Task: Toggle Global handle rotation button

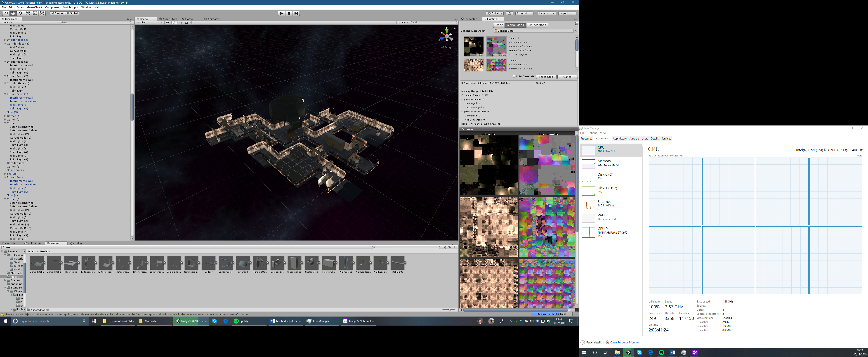Action: [x=72, y=13]
